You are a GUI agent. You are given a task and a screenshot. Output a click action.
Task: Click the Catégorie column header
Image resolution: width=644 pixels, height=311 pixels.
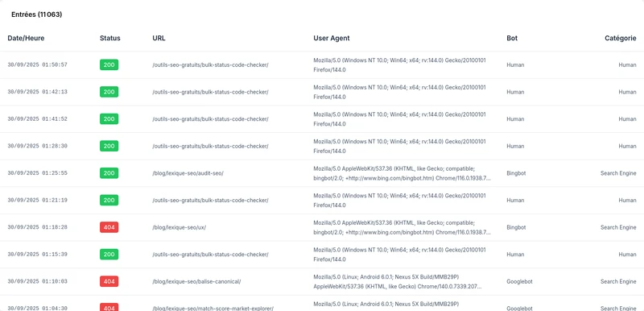(x=620, y=38)
